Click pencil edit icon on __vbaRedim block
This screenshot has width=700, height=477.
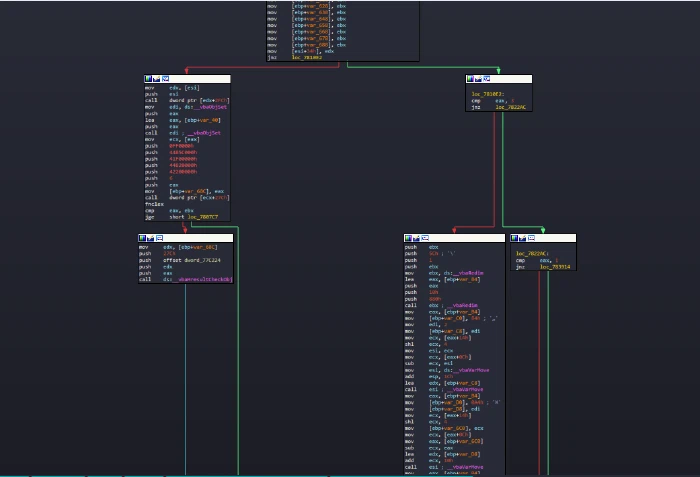tap(417, 238)
